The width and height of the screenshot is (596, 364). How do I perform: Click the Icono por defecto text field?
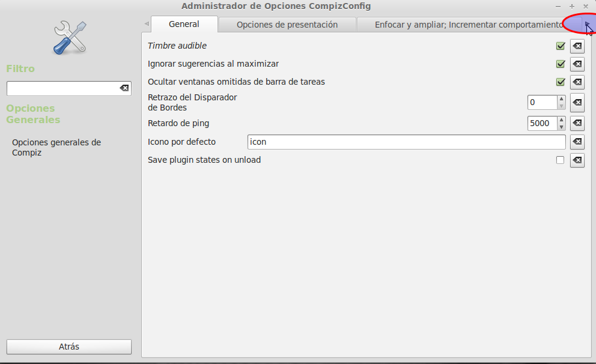(x=406, y=142)
